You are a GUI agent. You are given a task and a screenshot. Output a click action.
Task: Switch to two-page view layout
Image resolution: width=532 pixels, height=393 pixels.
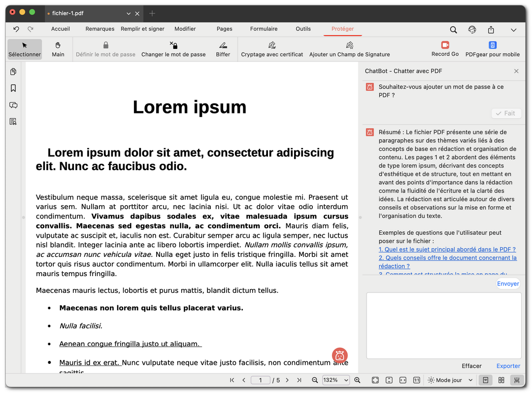501,380
